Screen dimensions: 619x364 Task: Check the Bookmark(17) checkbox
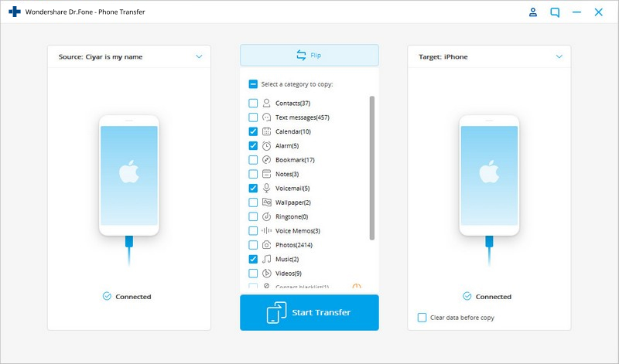[253, 160]
